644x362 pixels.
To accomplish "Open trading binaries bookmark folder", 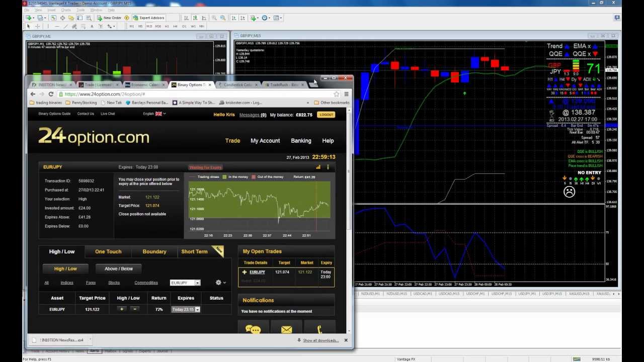I will 45,103.
